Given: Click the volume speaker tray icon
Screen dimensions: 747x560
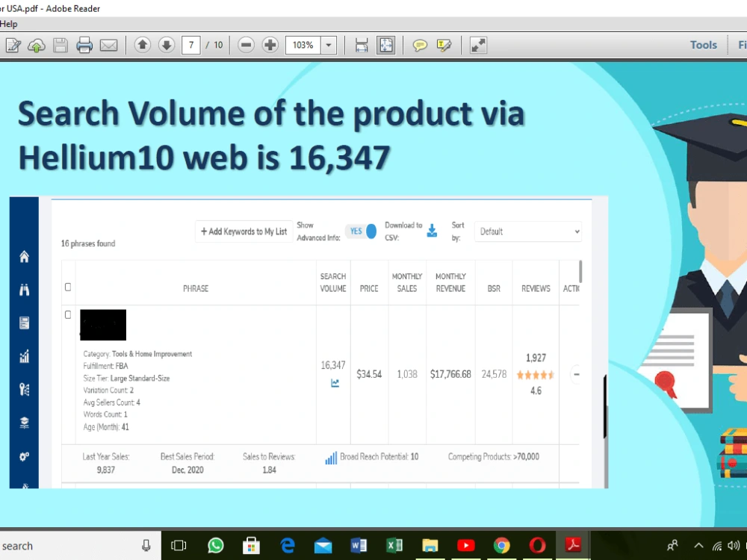Looking at the screenshot, I should click(x=734, y=546).
